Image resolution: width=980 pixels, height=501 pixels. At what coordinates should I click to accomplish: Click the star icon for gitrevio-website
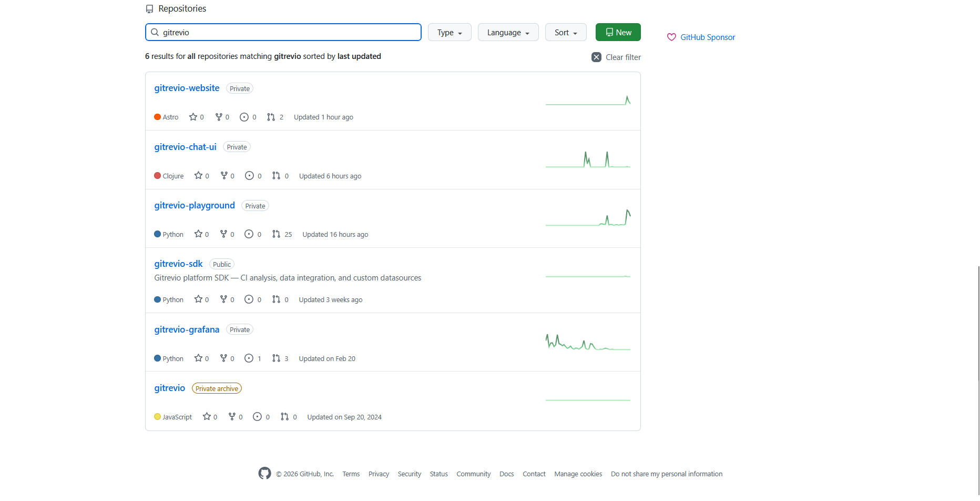[x=193, y=117]
